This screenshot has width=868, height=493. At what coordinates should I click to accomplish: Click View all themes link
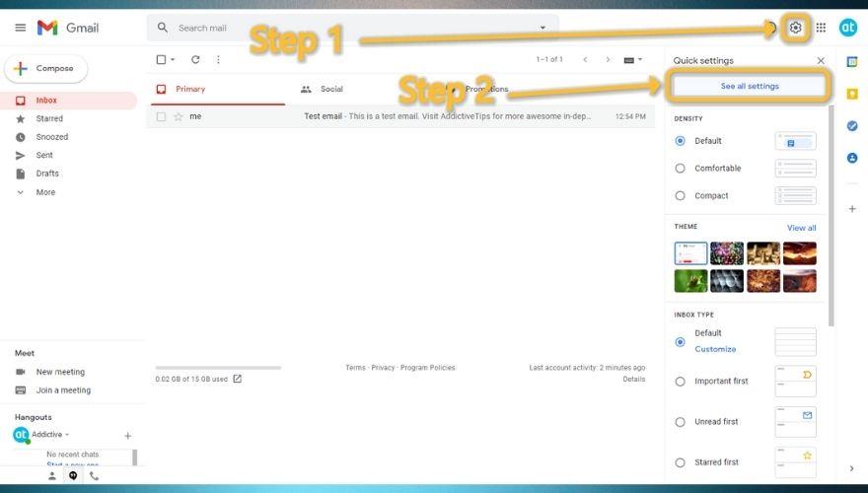pyautogui.click(x=801, y=228)
